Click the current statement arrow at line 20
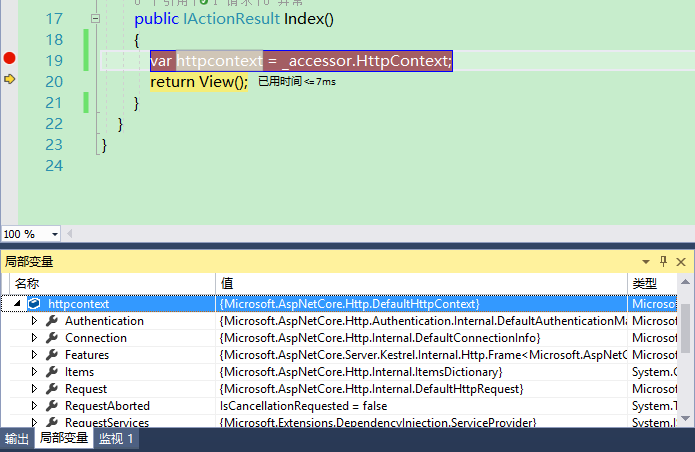 coord(9,79)
